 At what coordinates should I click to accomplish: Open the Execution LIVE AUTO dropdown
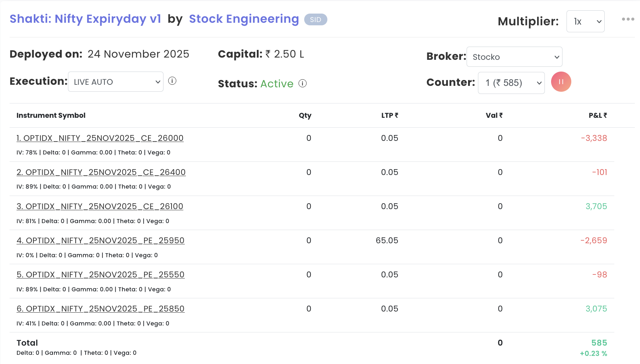(x=116, y=82)
